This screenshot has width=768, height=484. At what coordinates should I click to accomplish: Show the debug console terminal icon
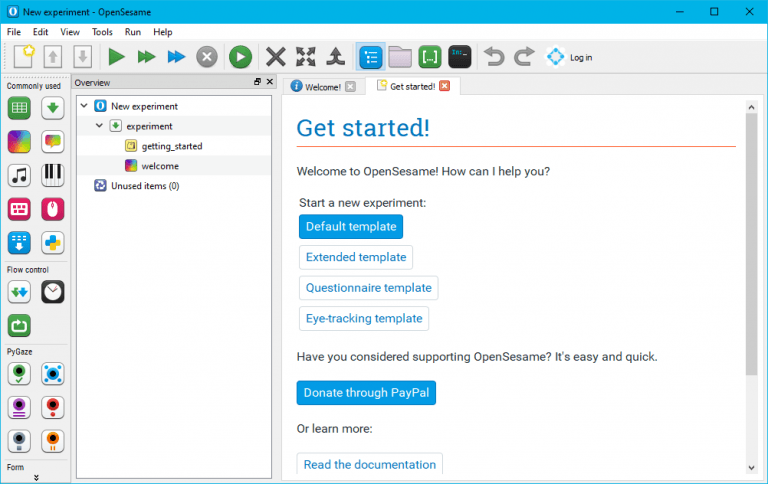460,57
